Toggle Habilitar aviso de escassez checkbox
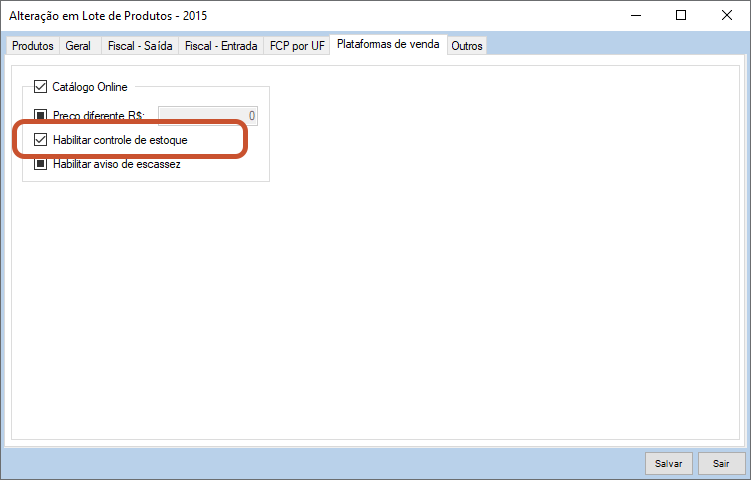Image resolution: width=751 pixels, height=480 pixels. click(40, 164)
